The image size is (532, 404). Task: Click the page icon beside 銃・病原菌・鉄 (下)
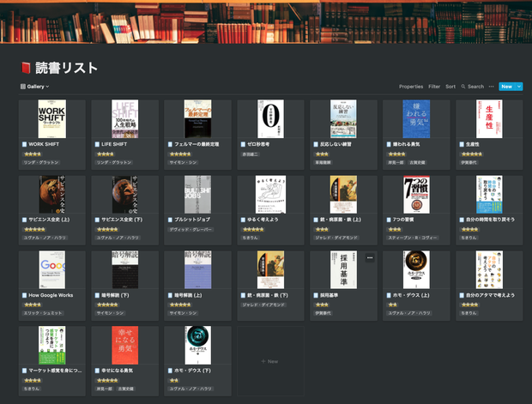[x=243, y=295]
